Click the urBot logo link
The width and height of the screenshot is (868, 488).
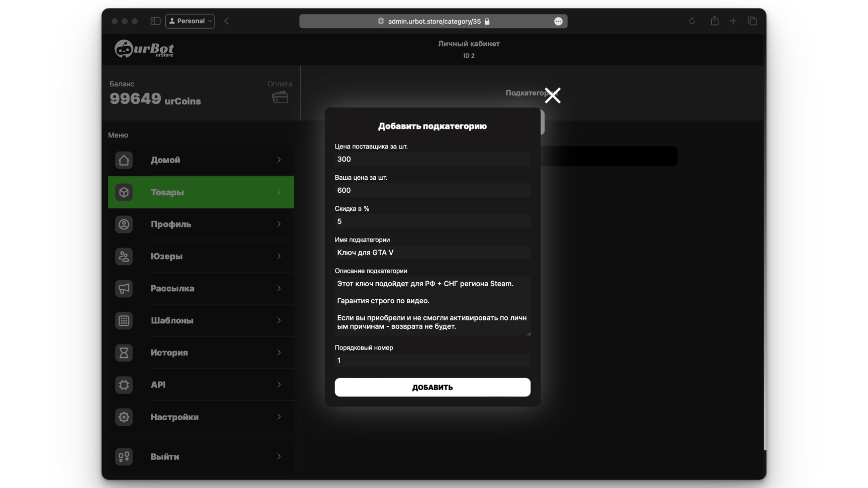pos(144,49)
